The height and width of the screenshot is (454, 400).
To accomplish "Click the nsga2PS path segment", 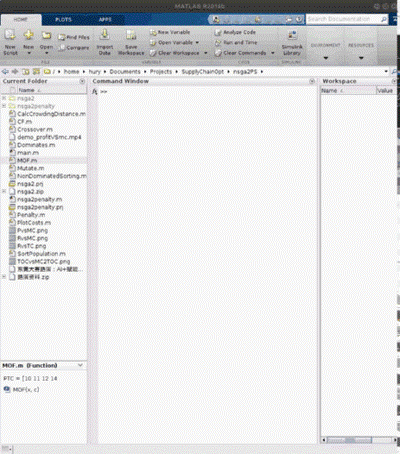I will tap(245, 72).
